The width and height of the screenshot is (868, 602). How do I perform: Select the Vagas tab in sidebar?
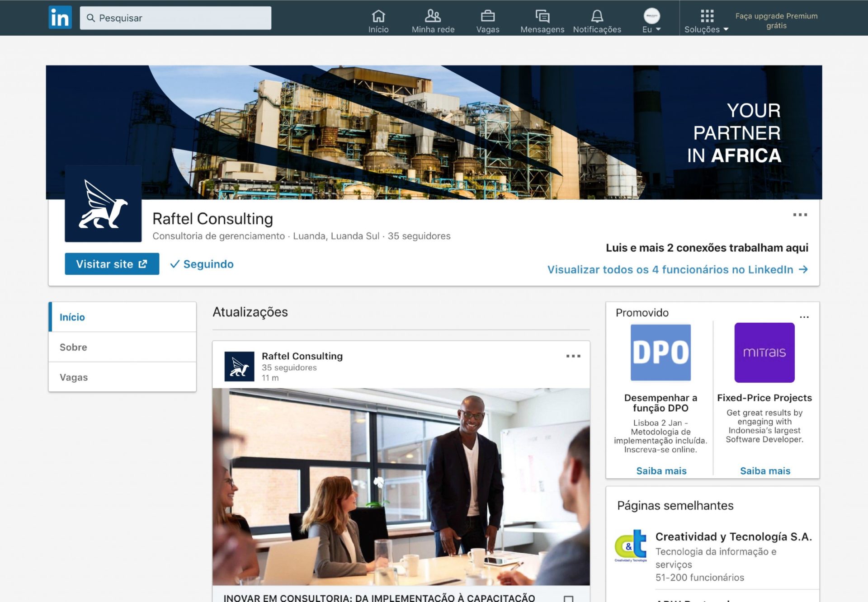tap(122, 377)
